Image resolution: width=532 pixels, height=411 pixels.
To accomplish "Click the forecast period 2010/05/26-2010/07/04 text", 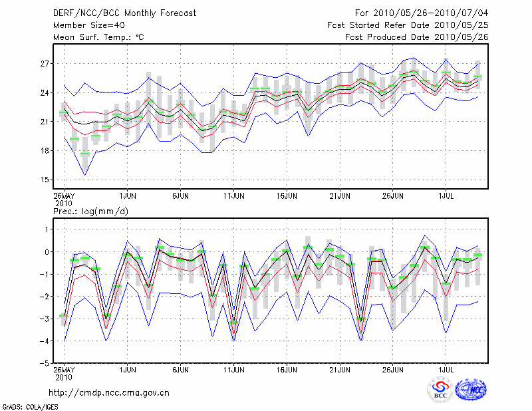I will [x=422, y=13].
